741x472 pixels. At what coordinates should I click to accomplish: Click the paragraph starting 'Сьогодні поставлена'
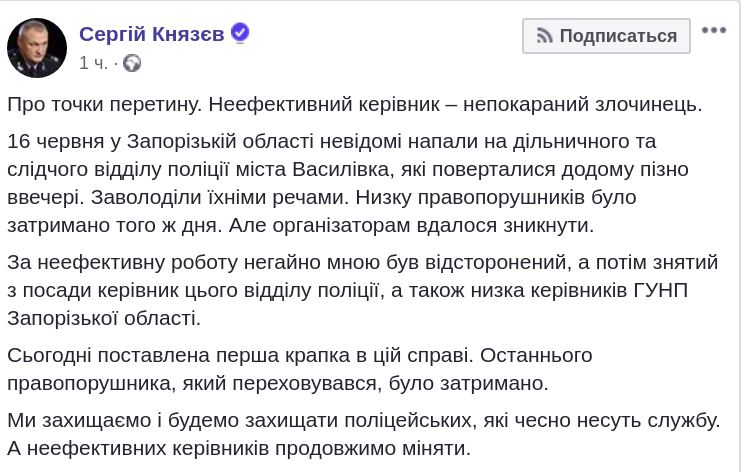pos(300,369)
